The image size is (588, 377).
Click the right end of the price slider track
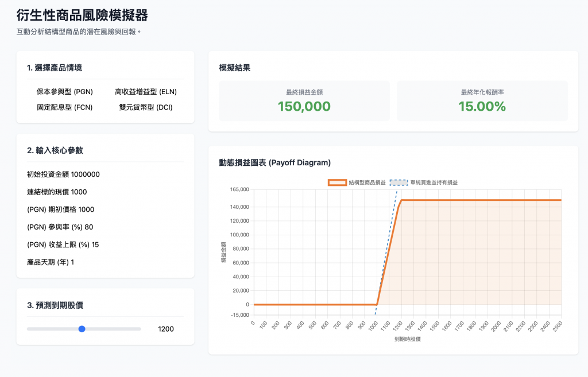[x=140, y=329]
